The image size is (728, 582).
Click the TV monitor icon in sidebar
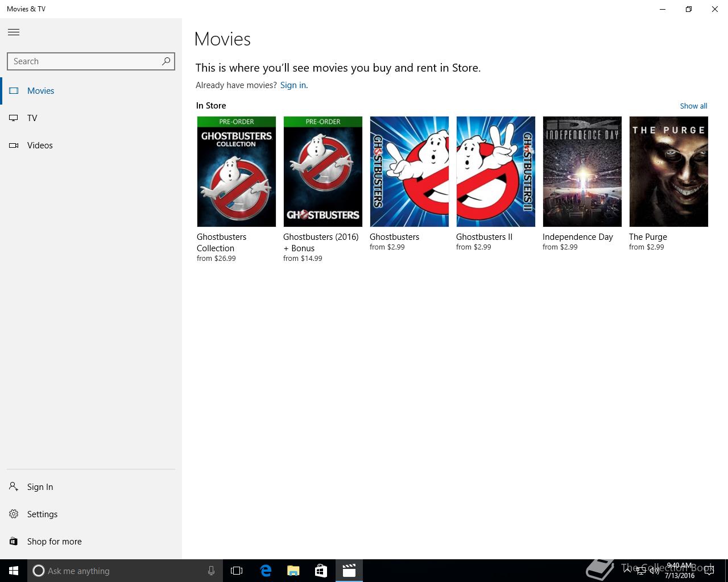click(x=14, y=118)
